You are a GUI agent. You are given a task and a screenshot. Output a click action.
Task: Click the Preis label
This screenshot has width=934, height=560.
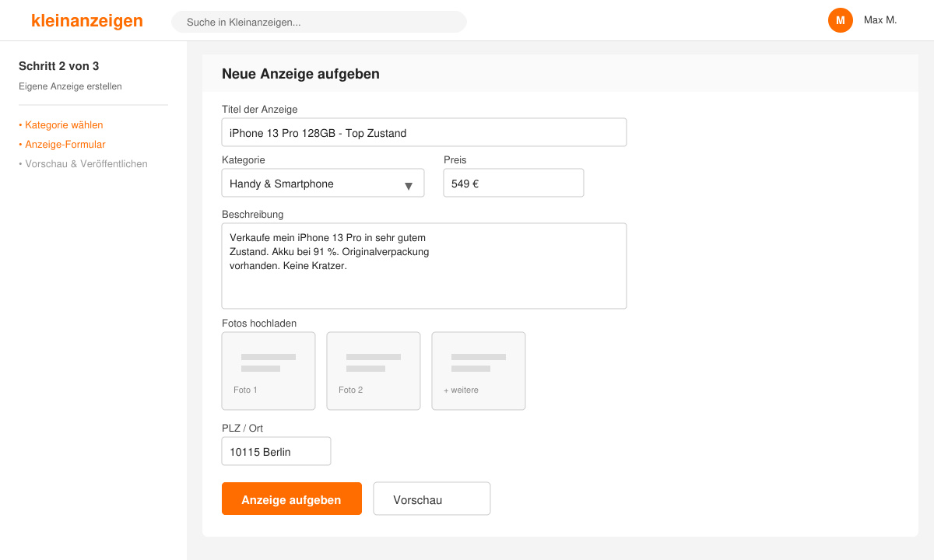[x=455, y=159]
